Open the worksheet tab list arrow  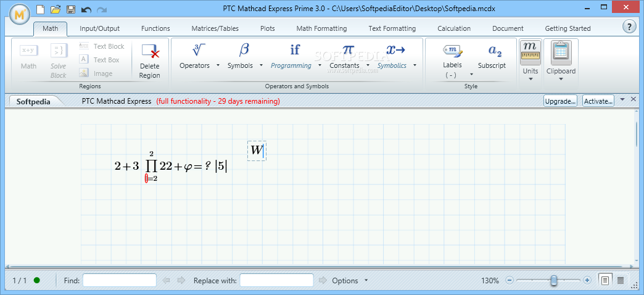622,99
